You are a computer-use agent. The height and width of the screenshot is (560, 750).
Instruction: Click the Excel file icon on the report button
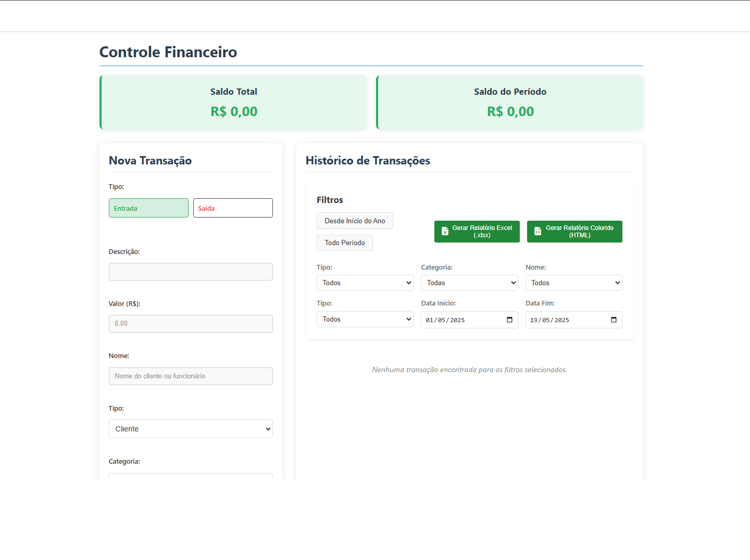tap(445, 232)
